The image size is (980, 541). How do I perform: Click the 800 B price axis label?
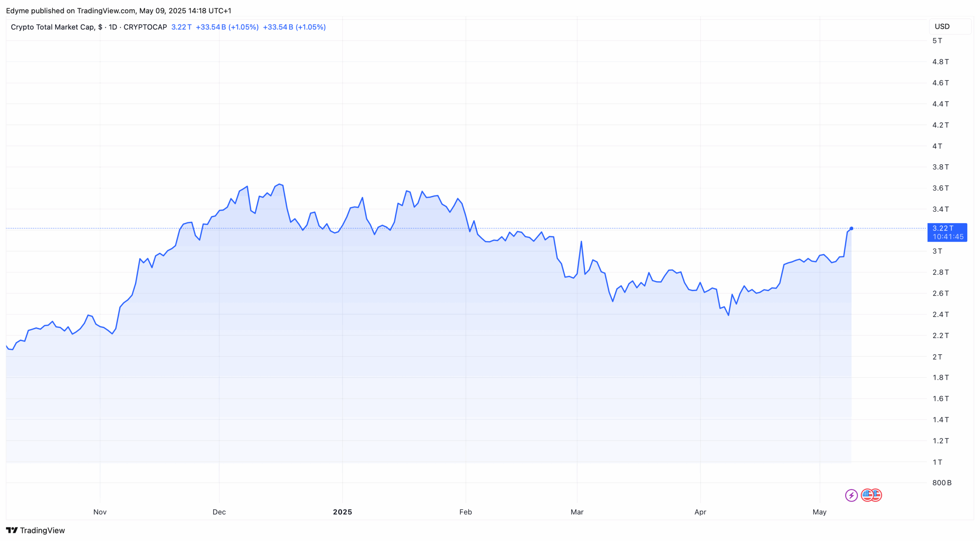coord(942,483)
